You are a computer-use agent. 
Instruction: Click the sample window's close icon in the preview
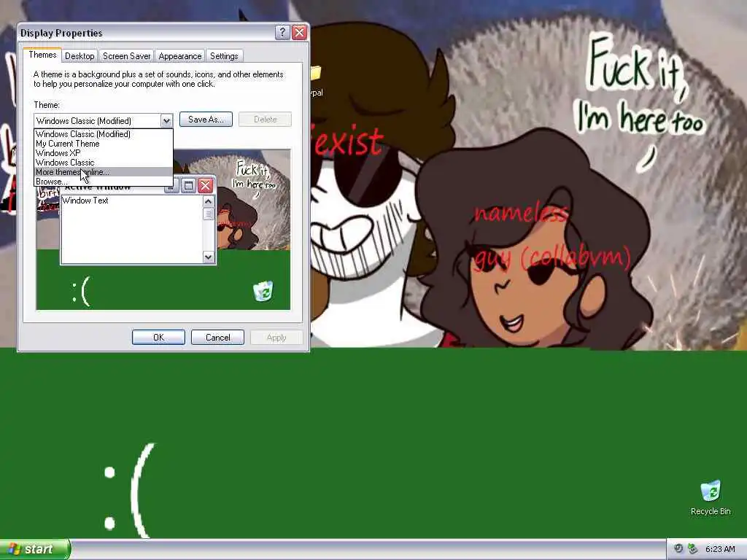(205, 185)
